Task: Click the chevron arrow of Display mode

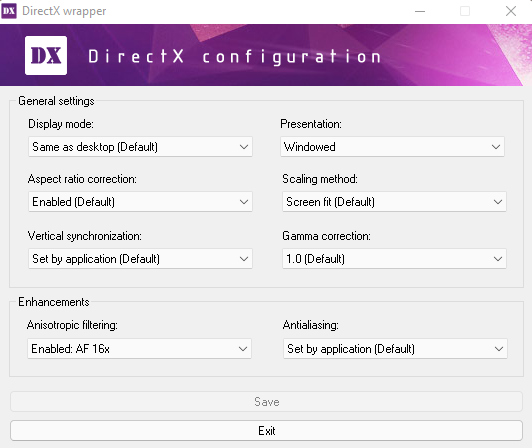Action: pyautogui.click(x=244, y=147)
